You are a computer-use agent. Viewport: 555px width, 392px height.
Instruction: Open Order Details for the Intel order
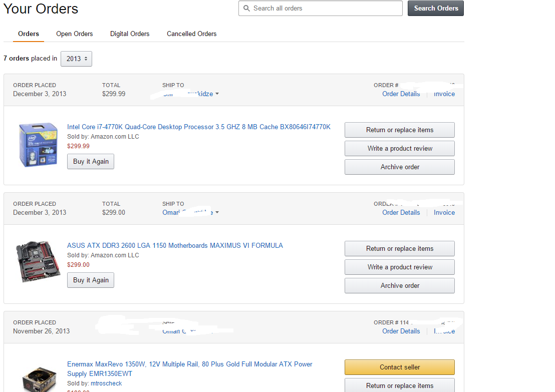(401, 94)
